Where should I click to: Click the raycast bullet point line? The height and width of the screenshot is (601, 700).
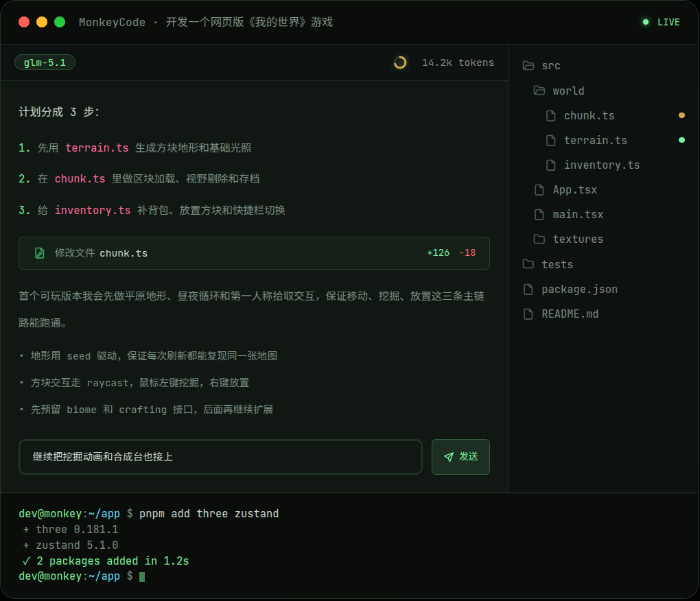[134, 383]
